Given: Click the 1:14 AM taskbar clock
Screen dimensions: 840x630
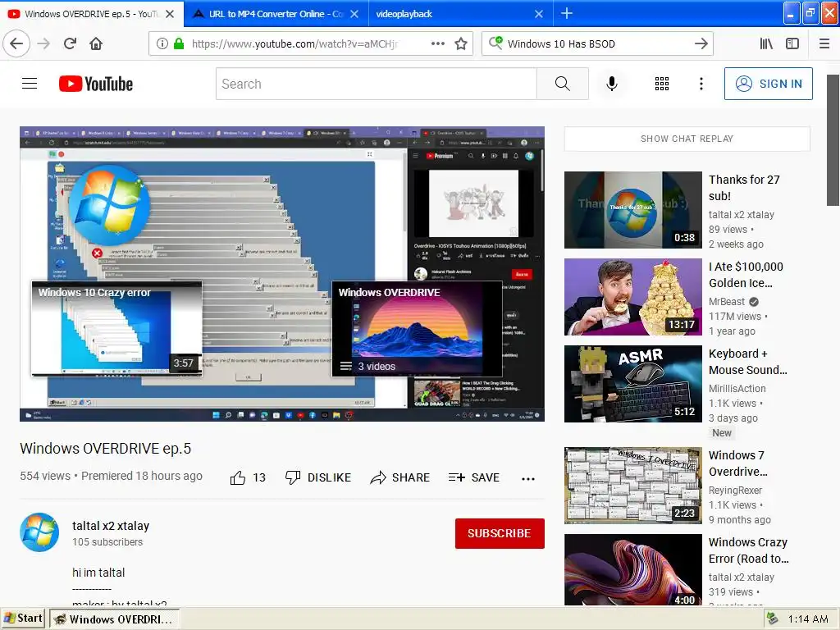Looking at the screenshot, I should [x=808, y=619].
